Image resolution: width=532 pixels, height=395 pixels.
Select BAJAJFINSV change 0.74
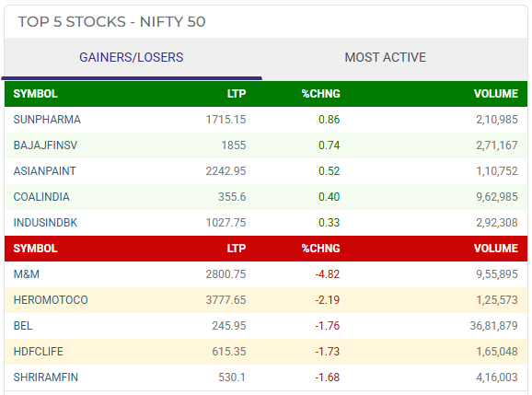click(330, 145)
